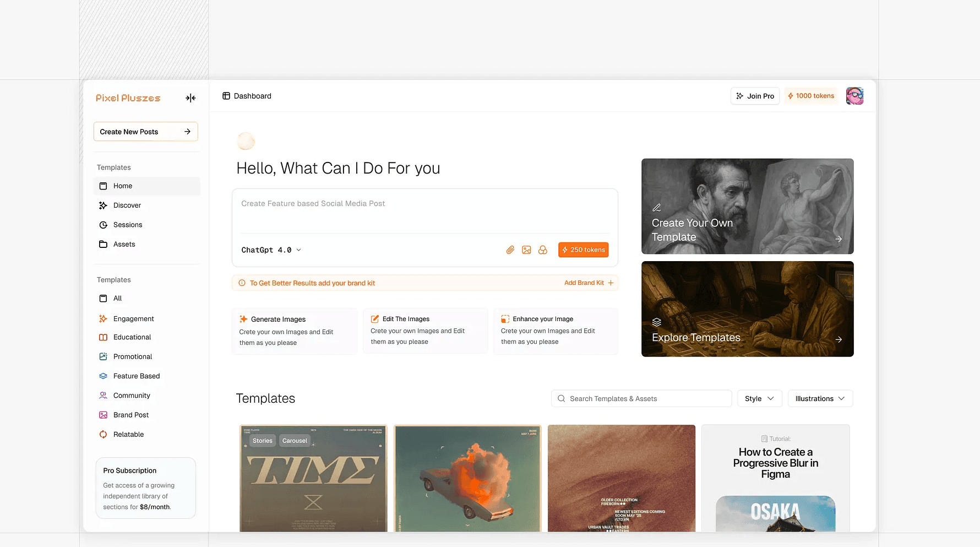This screenshot has width=980, height=547.
Task: Click the Enhance your Image icon
Action: tap(505, 319)
